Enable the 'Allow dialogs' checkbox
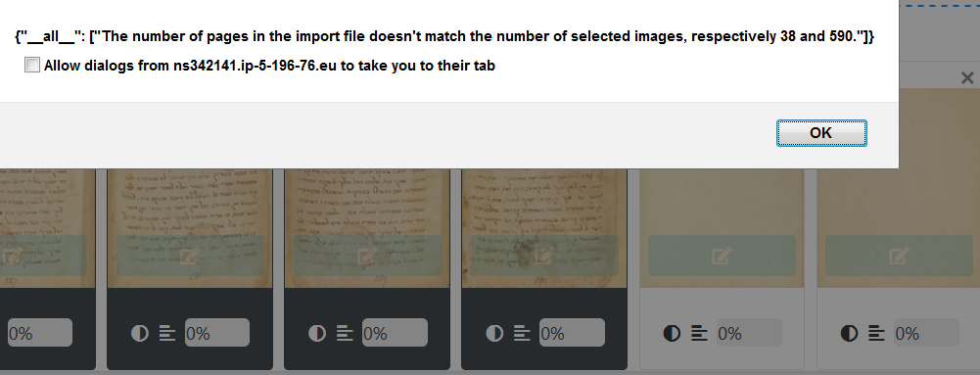Screen dimensions: 980x375 coord(32,65)
